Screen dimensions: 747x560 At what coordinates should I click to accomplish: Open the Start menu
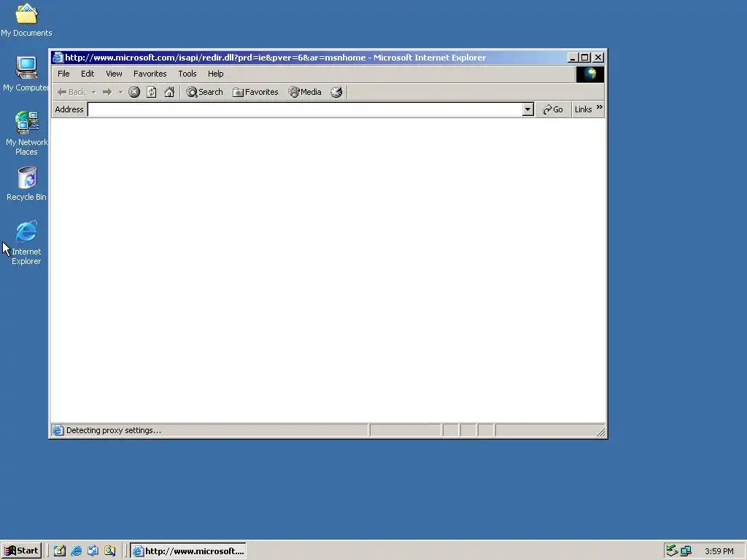21,551
